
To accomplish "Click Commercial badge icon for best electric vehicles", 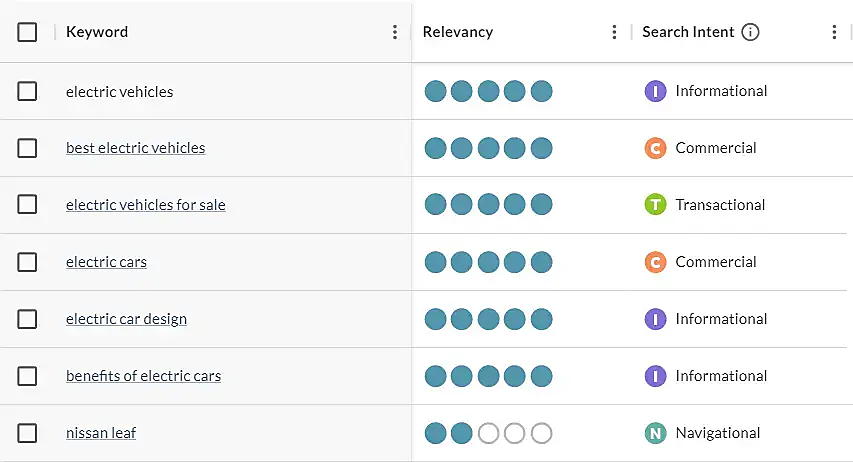I will pos(655,148).
